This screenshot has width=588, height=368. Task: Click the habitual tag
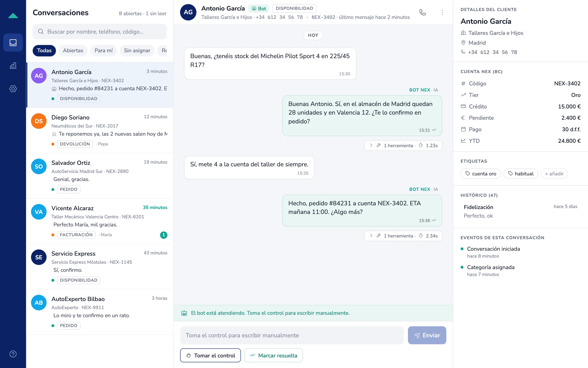pyautogui.click(x=521, y=174)
